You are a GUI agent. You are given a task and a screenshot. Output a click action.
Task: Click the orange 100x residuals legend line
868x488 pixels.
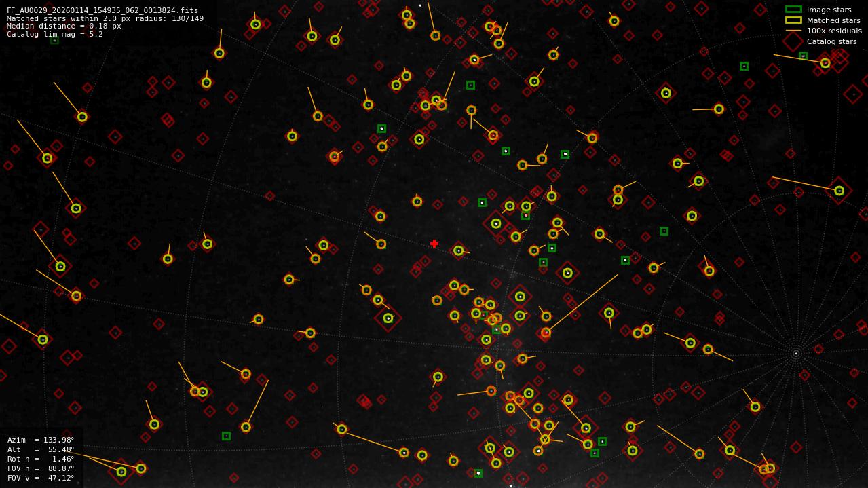click(793, 31)
